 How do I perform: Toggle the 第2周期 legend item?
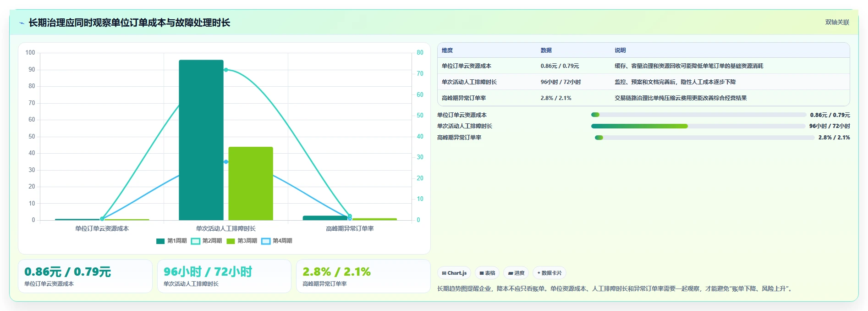pyautogui.click(x=207, y=241)
